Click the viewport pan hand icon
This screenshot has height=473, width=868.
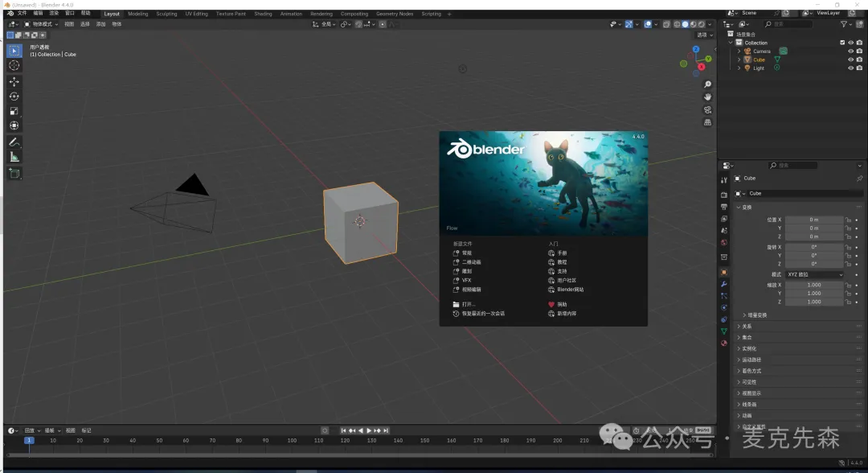pyautogui.click(x=707, y=97)
